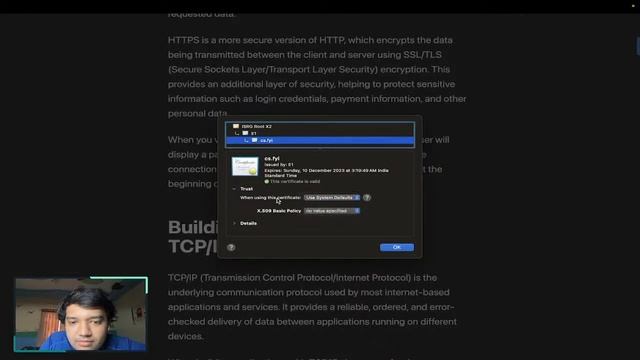The image size is (640, 360).
Task: Click the 'HTTPS is a more secure' paragraph
Action: (317, 77)
